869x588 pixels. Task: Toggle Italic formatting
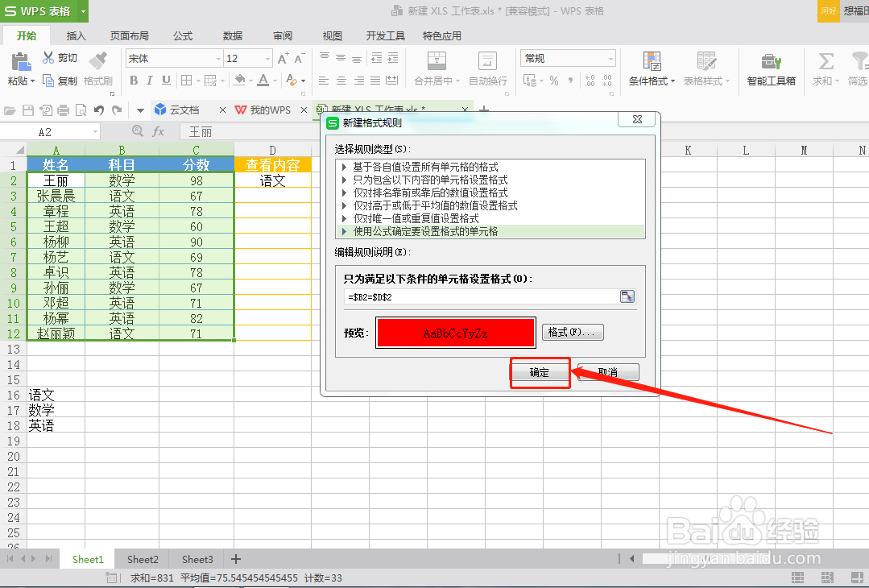[150, 81]
